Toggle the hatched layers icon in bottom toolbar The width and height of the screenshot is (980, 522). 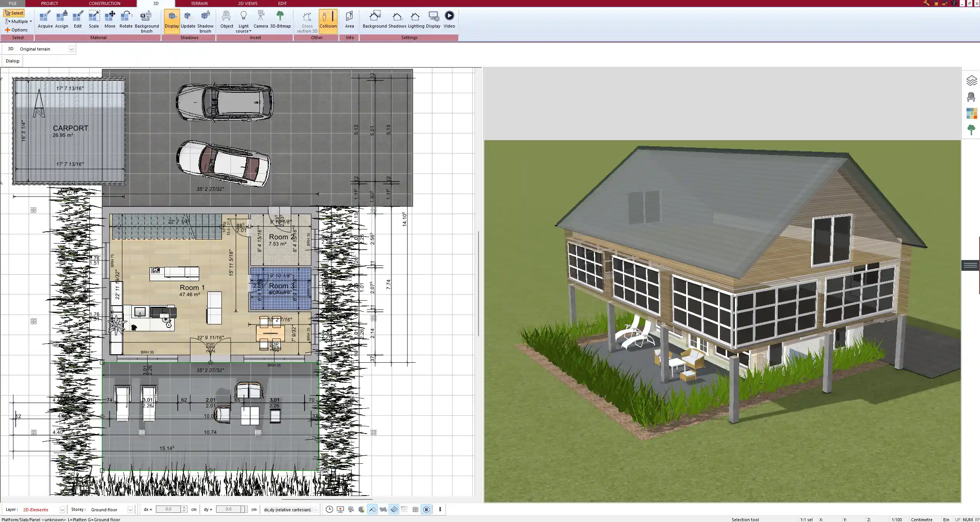coord(383,509)
